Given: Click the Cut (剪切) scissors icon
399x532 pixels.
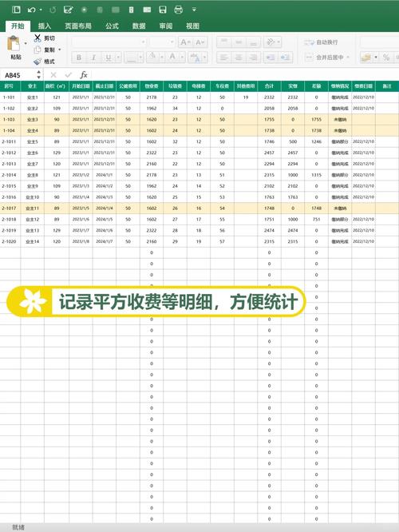Looking at the screenshot, I should click(38, 38).
